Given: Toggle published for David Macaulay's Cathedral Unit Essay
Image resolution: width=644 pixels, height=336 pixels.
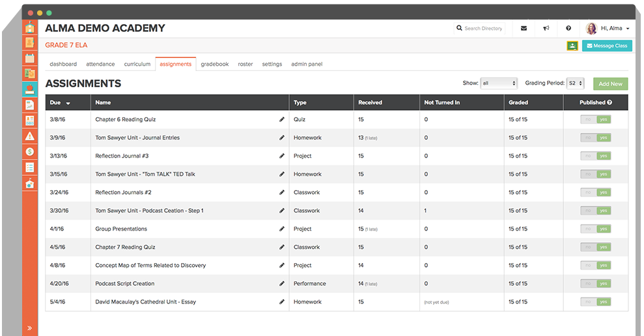Looking at the screenshot, I should (x=596, y=302).
